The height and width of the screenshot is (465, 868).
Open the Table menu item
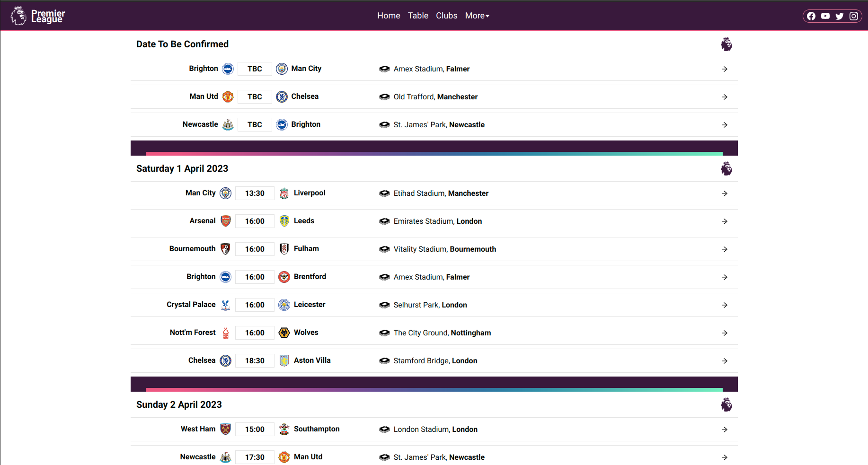tap(418, 16)
